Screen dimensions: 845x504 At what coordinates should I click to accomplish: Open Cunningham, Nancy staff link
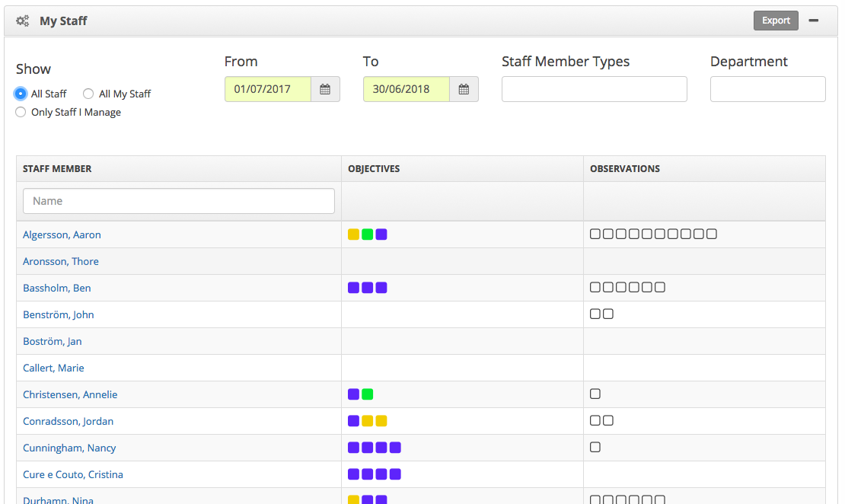click(x=69, y=448)
